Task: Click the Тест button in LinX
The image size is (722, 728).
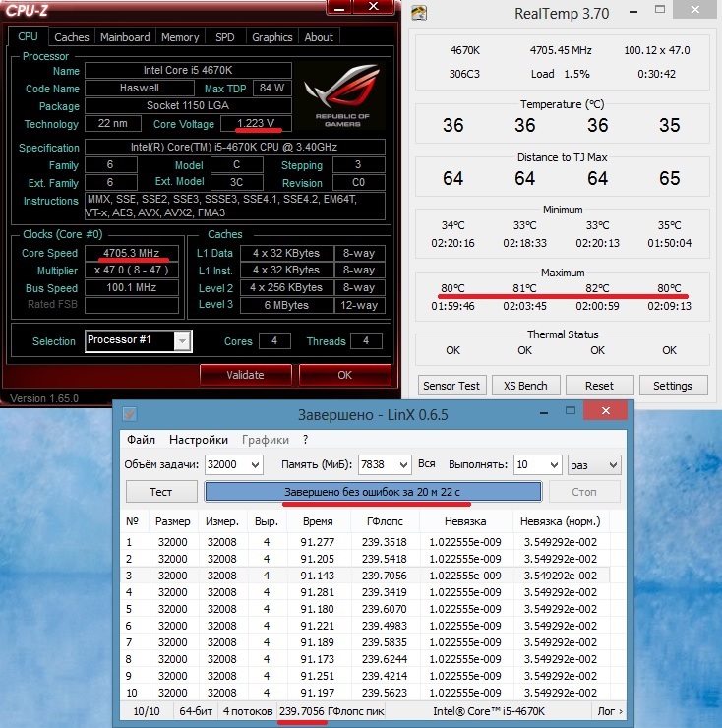Action: point(161,492)
